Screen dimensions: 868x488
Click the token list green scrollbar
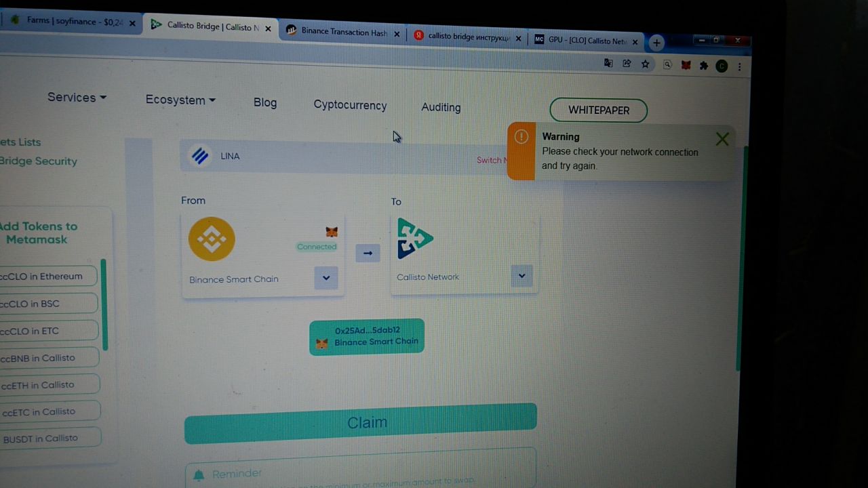pos(104,304)
